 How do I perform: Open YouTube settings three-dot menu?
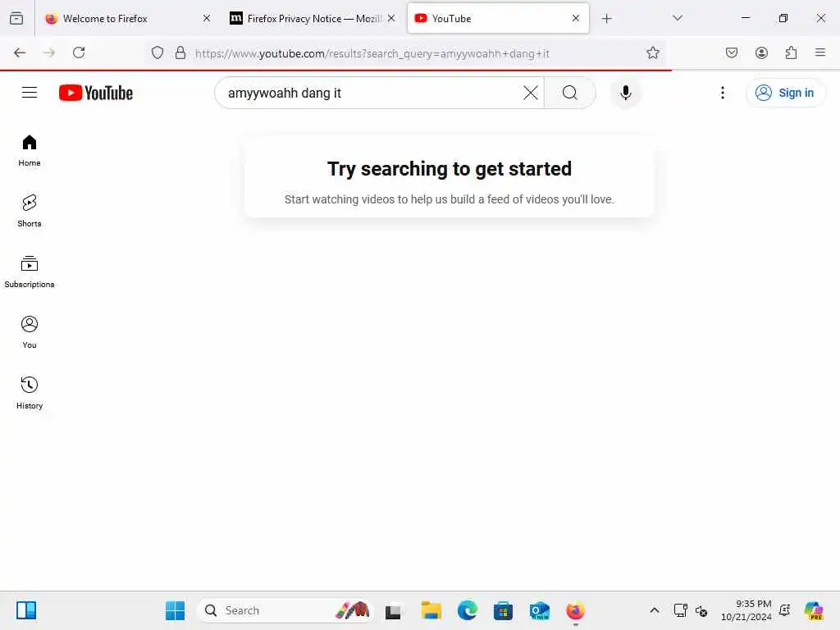722,93
